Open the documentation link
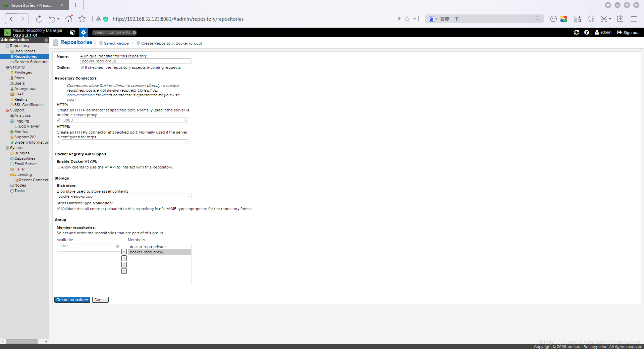This screenshot has width=644, height=349. [x=81, y=95]
